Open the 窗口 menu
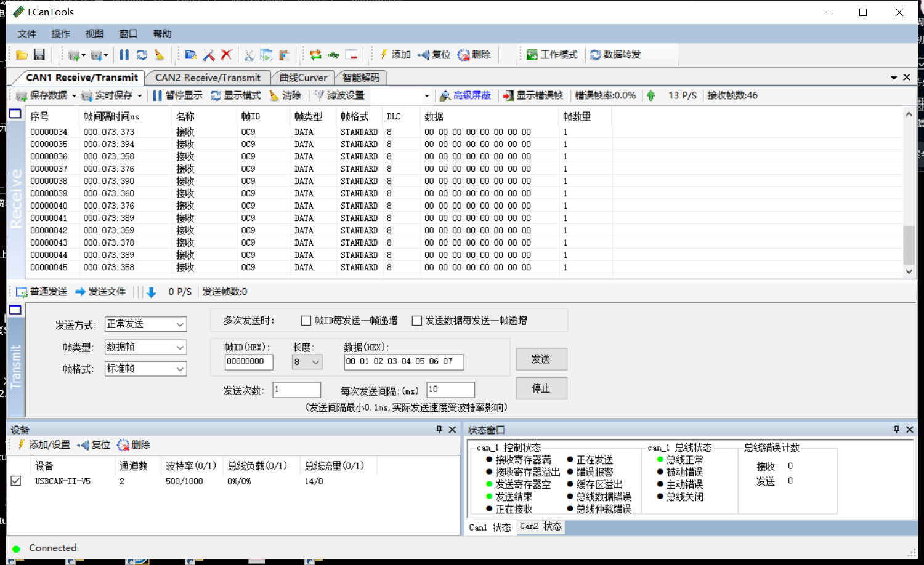The height and width of the screenshot is (565, 924). pos(129,34)
